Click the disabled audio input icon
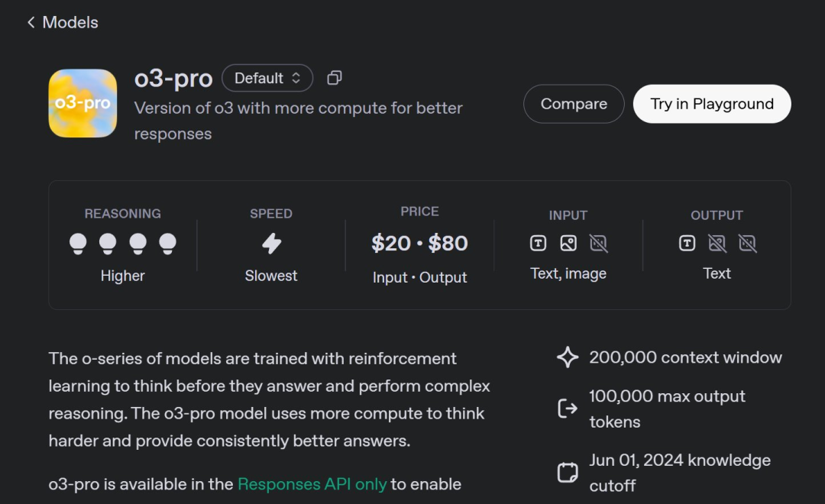825x504 pixels. pyautogui.click(x=598, y=243)
